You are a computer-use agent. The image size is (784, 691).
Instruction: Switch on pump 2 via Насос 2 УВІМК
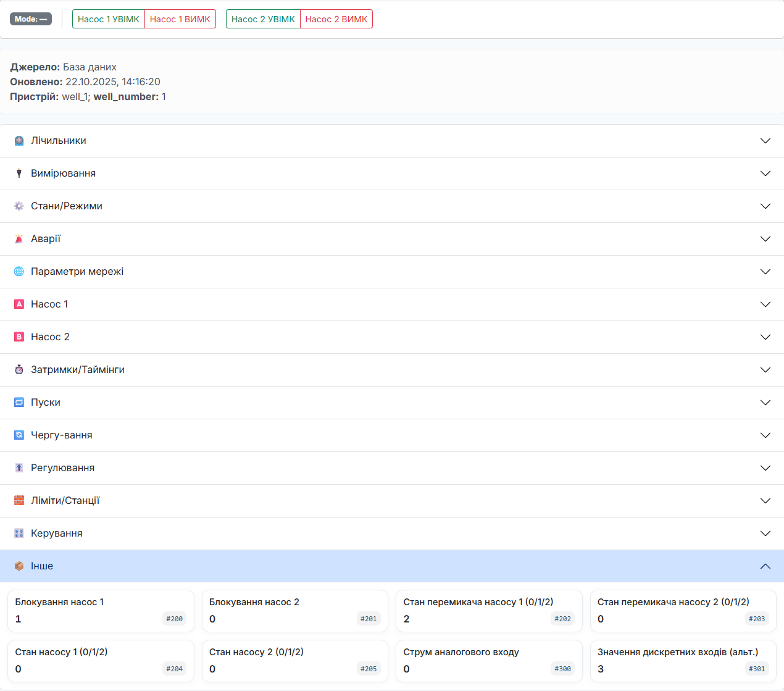pos(263,19)
